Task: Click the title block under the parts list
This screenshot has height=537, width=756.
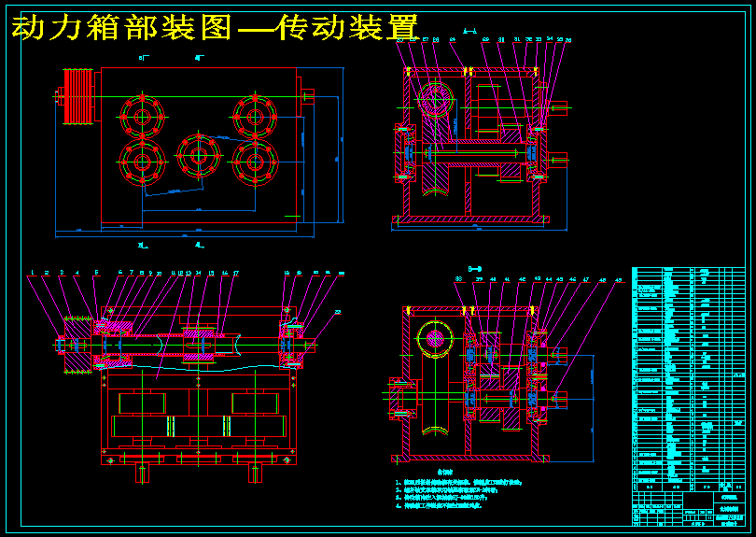Action: [689, 509]
